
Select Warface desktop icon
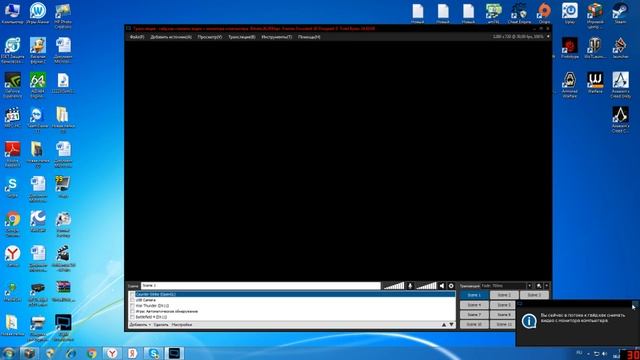tap(595, 83)
